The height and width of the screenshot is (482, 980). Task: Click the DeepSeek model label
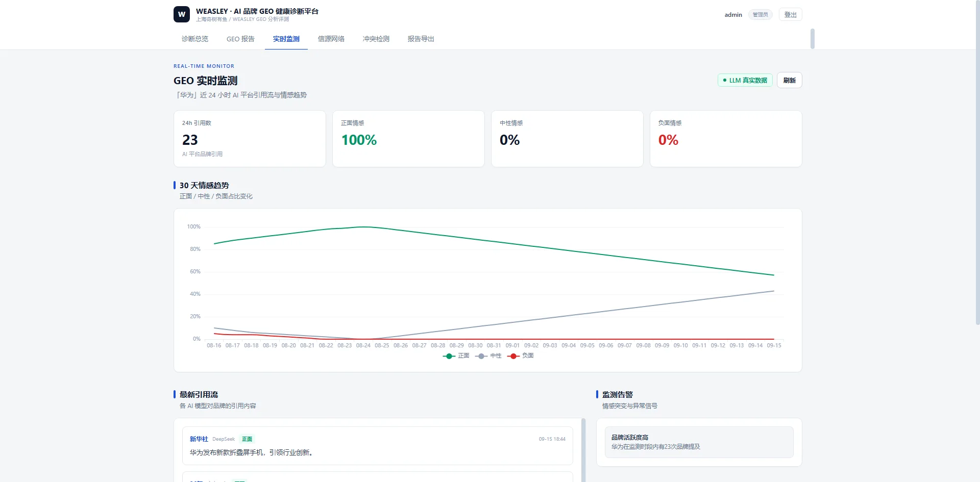pyautogui.click(x=224, y=439)
